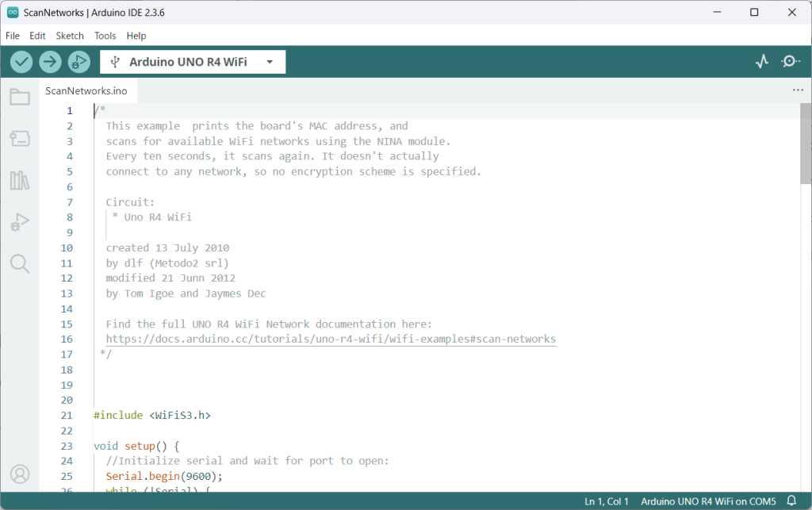Open the Serial Monitor

pos(790,62)
